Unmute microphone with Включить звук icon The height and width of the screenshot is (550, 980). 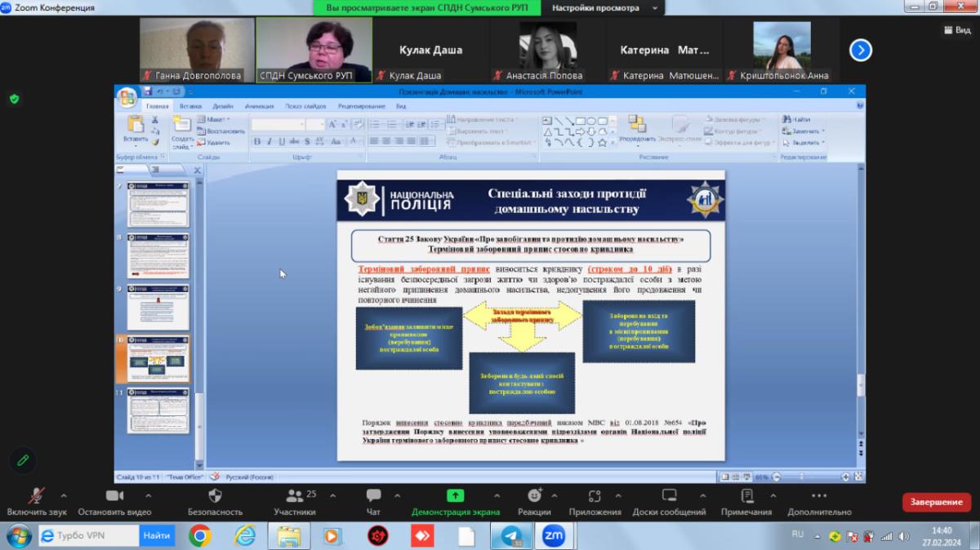coord(36,496)
